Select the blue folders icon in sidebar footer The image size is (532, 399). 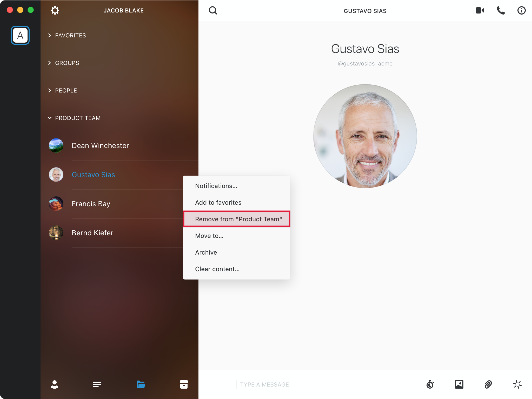pyautogui.click(x=141, y=384)
